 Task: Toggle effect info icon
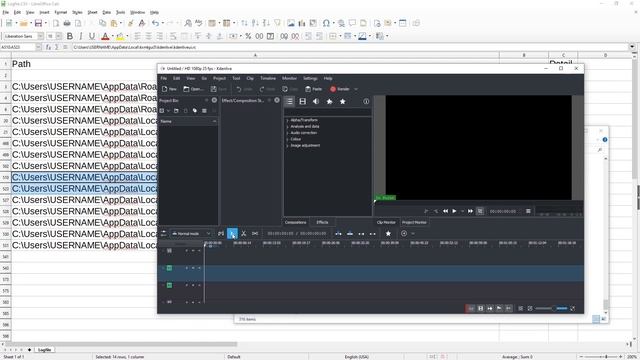366,101
